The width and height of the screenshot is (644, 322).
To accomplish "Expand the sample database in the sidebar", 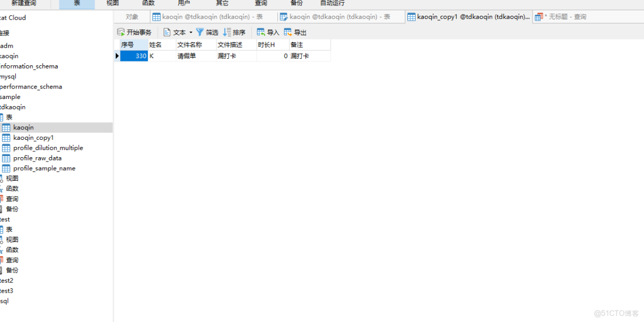I will click(10, 96).
